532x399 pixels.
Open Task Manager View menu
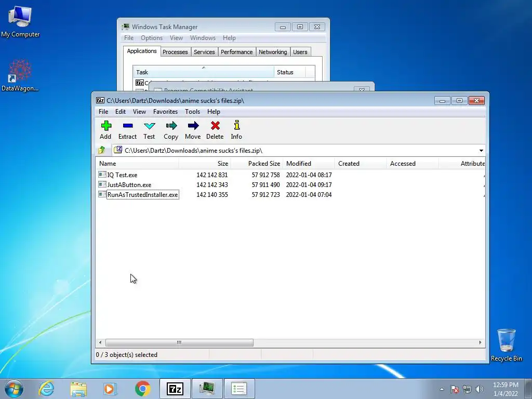pos(177,38)
